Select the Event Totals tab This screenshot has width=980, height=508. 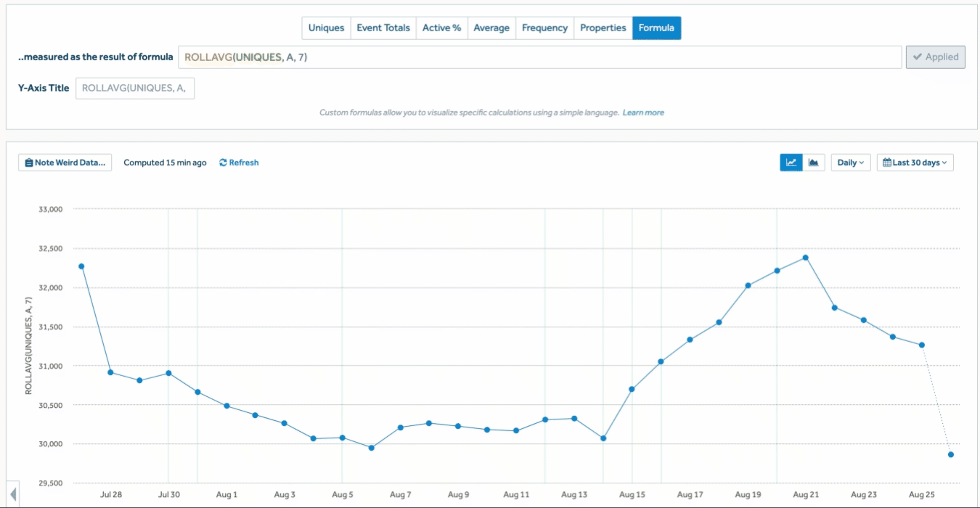383,28
